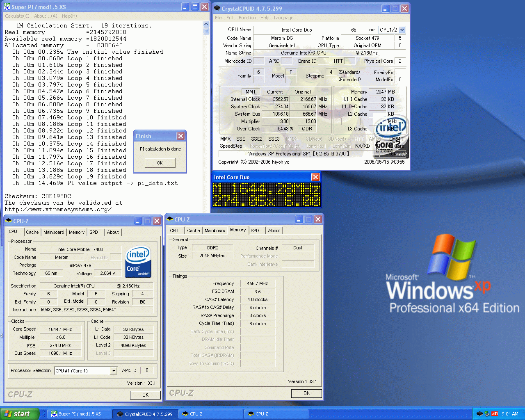Open the Calculate menu in Super PI
Image resolution: width=525 pixels, height=420 pixels.
pos(17,16)
